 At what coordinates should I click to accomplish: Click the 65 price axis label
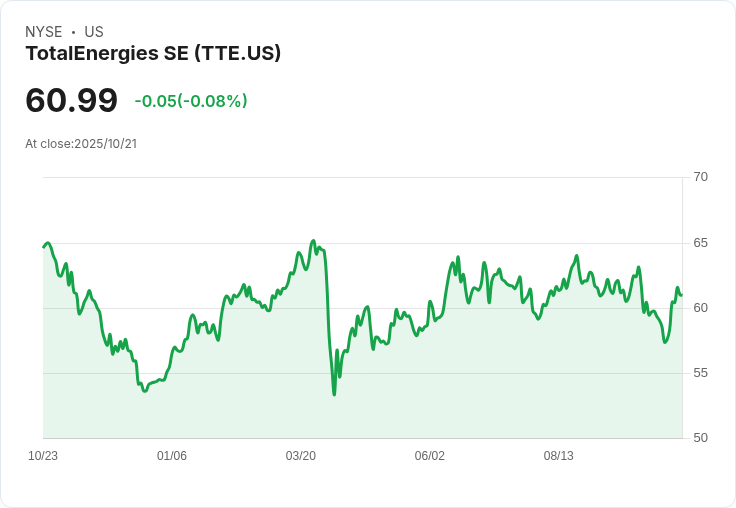(700, 243)
